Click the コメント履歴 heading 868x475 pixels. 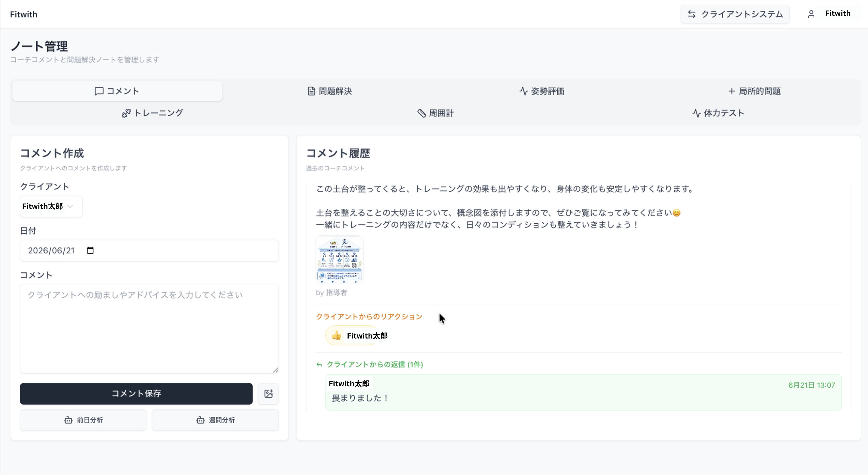tap(338, 153)
